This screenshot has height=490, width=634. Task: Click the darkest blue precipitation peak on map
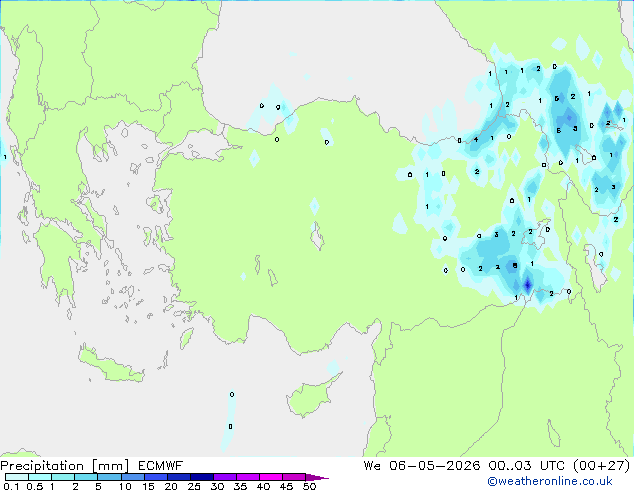(x=528, y=285)
